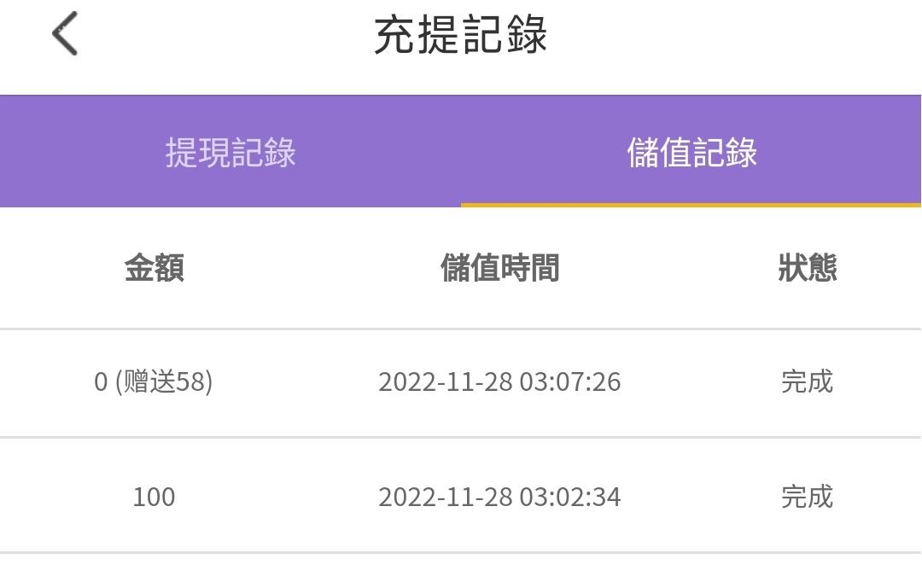Screen dimensions: 922x588
Task: Click 完成 status of the 100 record
Action: pyautogui.click(x=807, y=497)
